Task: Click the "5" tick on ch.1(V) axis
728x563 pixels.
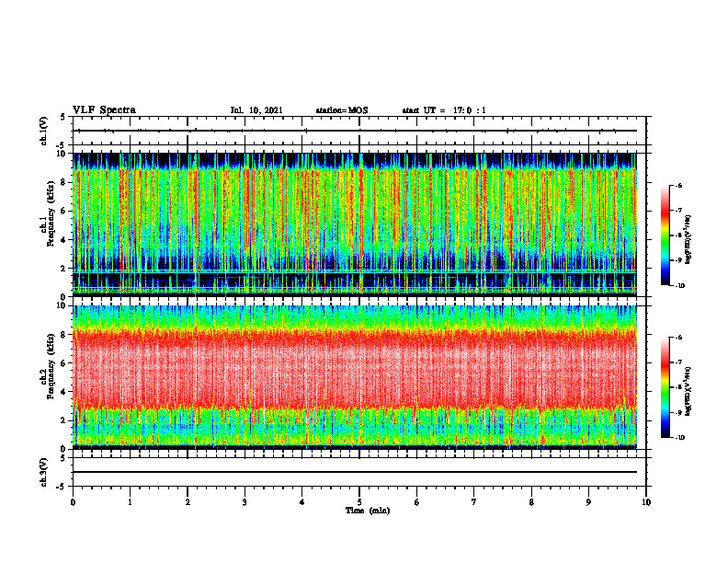Action: [63, 117]
